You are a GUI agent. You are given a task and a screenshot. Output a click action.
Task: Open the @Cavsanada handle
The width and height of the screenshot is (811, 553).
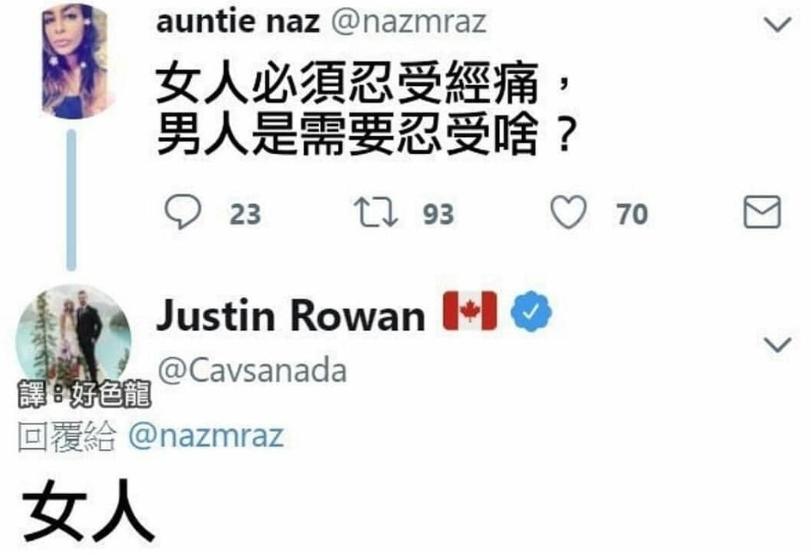click(252, 371)
